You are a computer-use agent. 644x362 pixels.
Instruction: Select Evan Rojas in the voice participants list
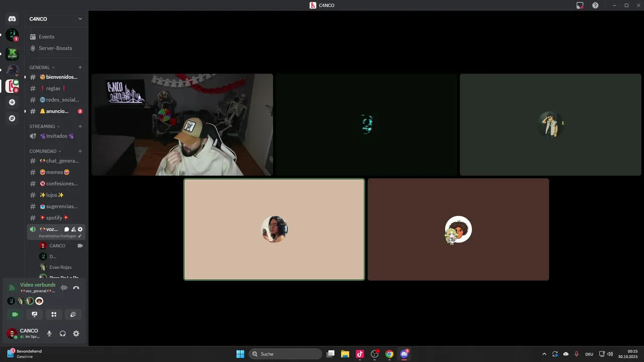coord(61,267)
